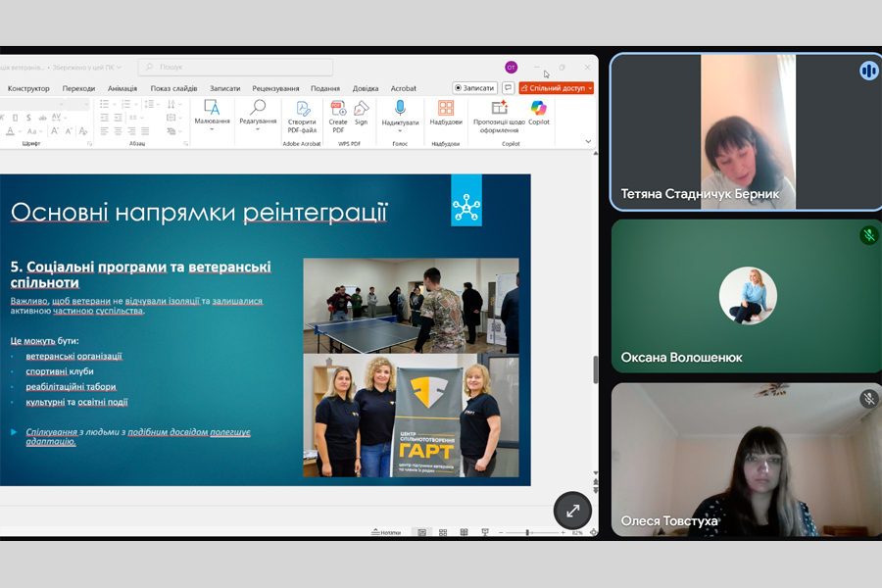Click Оксана Волошенюк muted microphone icon
882x588 pixels.
pos(869,234)
